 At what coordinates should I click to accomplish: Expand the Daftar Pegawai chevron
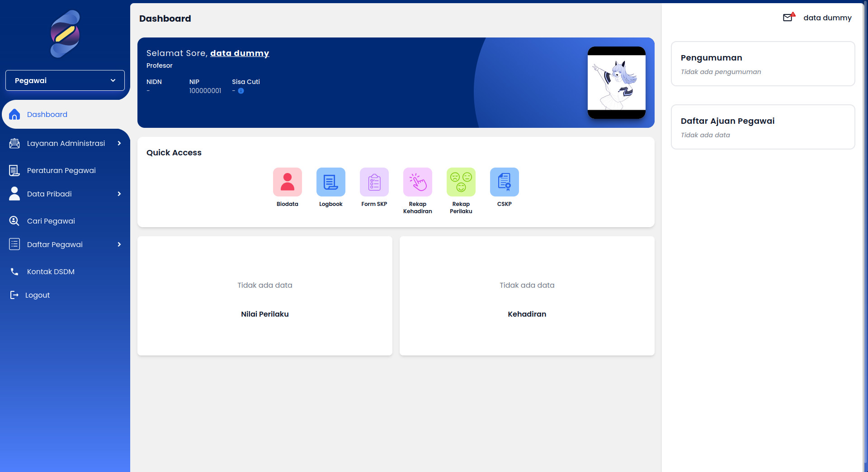(119, 244)
